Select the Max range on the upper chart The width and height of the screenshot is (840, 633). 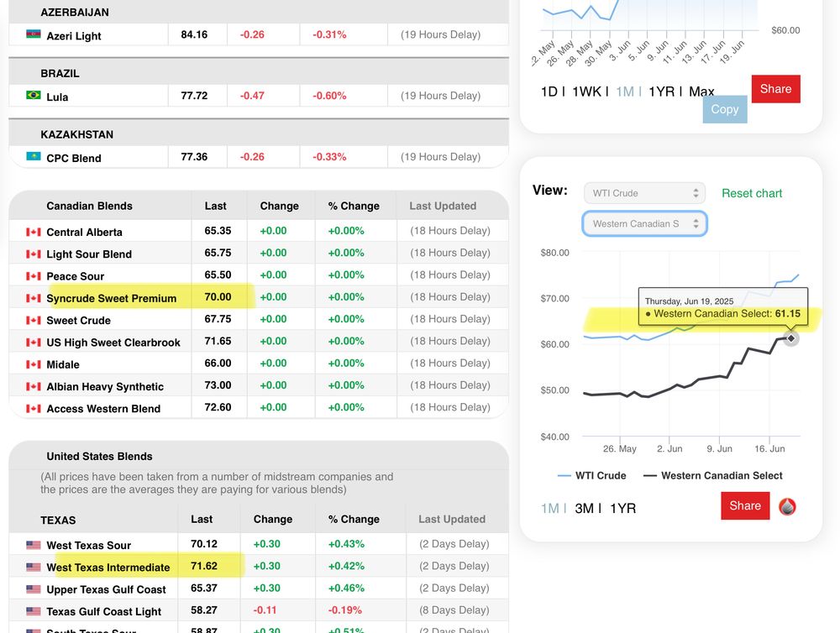point(701,92)
